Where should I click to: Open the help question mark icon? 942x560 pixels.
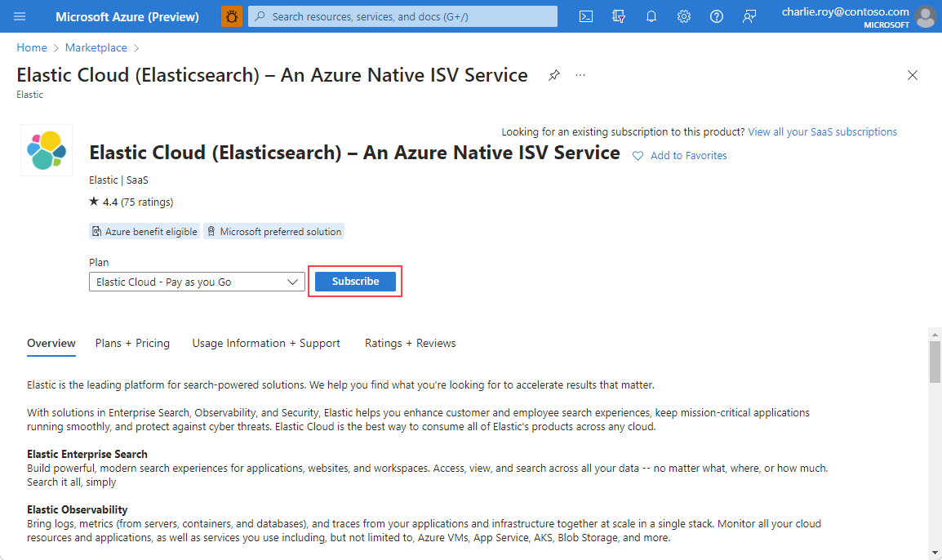(x=716, y=17)
